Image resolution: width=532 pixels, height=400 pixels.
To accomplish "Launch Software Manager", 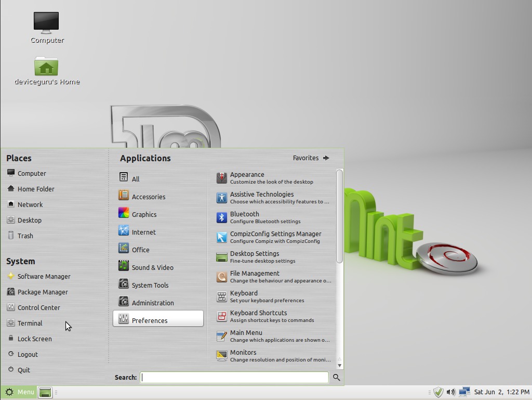I will coord(39,276).
